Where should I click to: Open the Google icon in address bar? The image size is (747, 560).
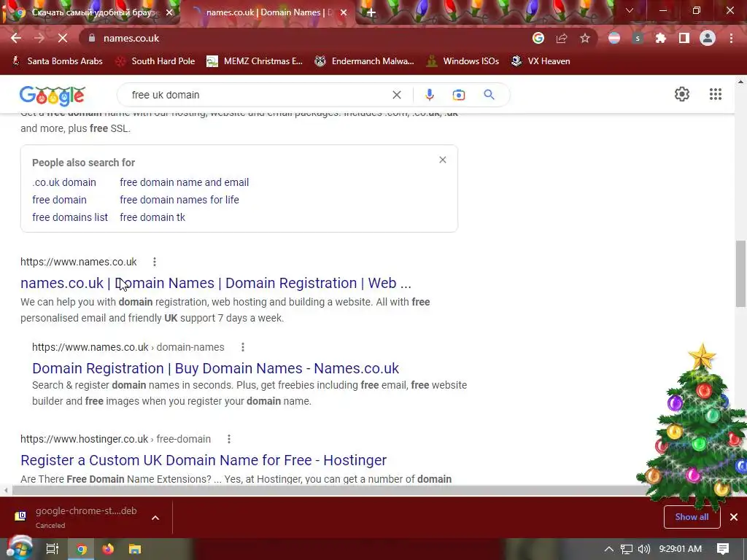(x=538, y=38)
